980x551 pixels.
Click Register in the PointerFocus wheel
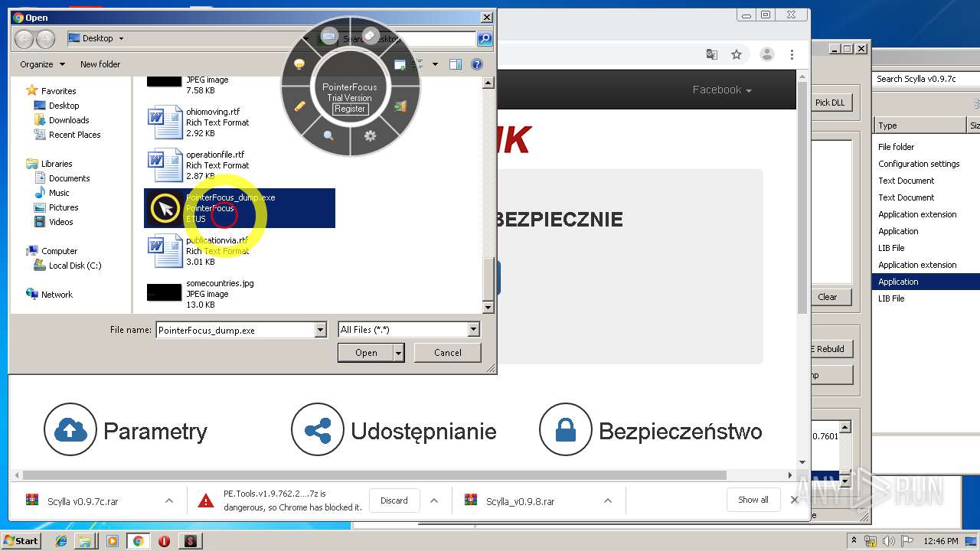350,109
